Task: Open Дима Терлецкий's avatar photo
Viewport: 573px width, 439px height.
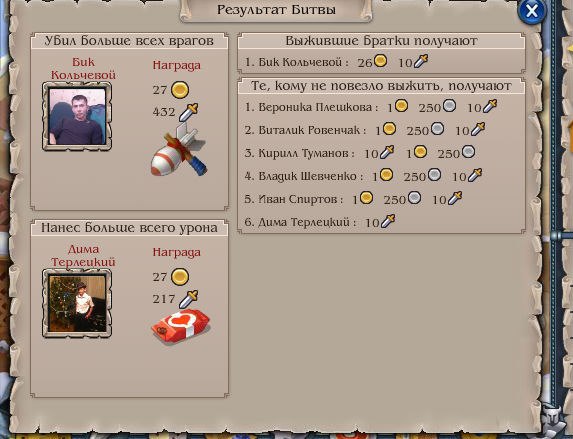Action: click(x=77, y=303)
